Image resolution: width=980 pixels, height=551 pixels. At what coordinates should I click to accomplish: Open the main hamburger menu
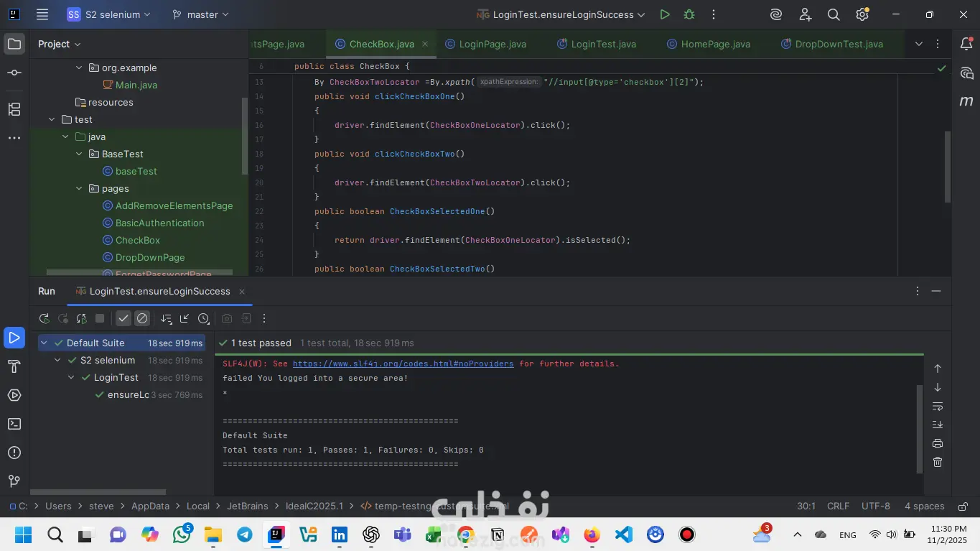42,14
